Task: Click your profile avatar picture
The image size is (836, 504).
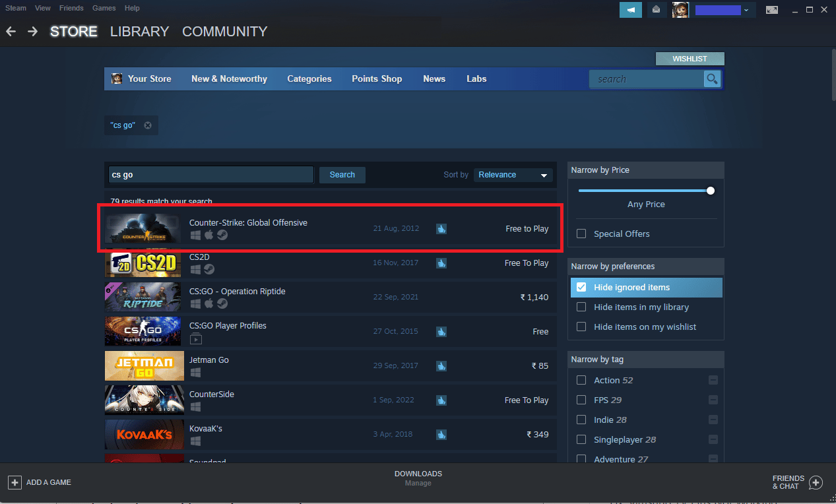Action: pos(680,10)
